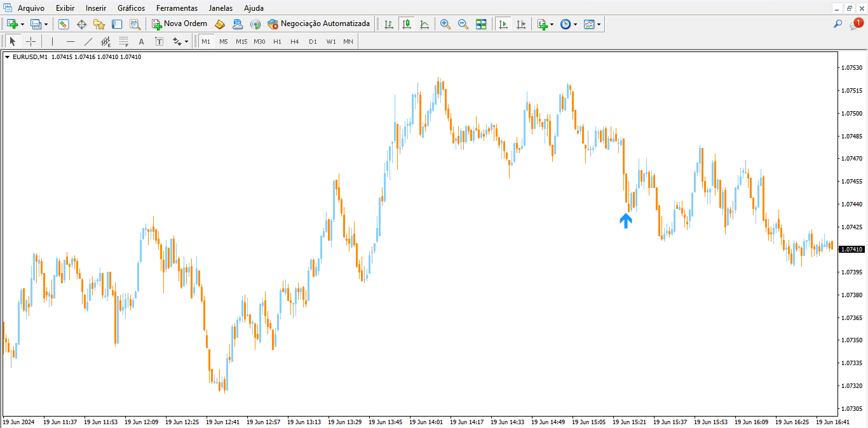
Task: Draw a trendline with the line tool
Action: point(88,41)
